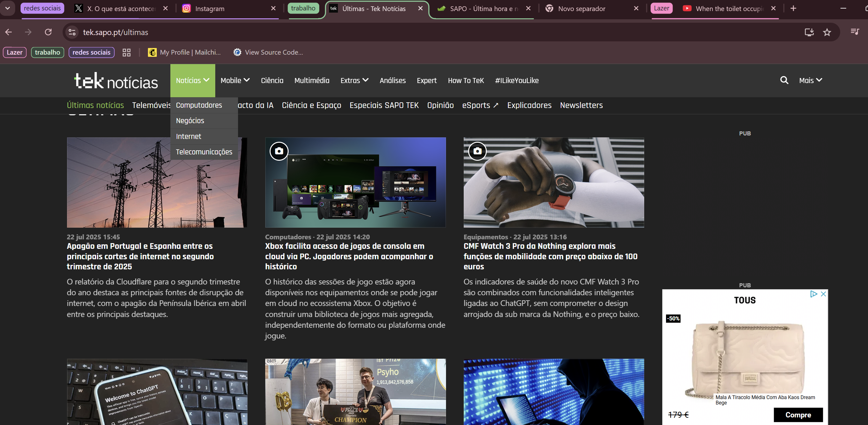Open the Ciência section
This screenshot has width=868, height=425.
(x=272, y=81)
